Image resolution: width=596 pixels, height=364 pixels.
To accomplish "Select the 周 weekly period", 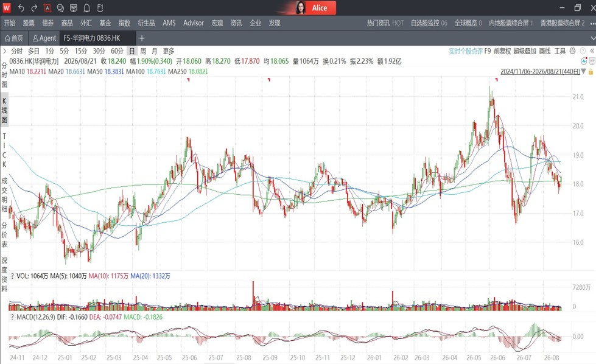I will [143, 51].
